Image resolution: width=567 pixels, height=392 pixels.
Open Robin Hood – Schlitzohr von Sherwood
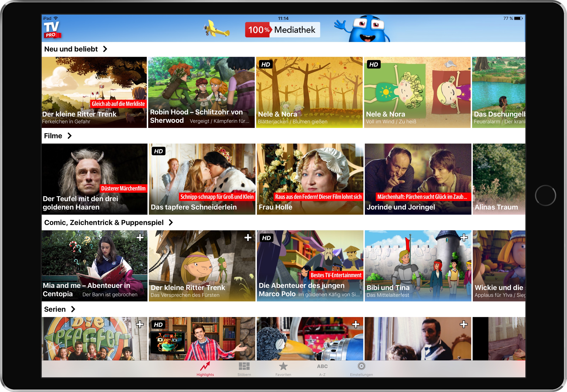(202, 92)
